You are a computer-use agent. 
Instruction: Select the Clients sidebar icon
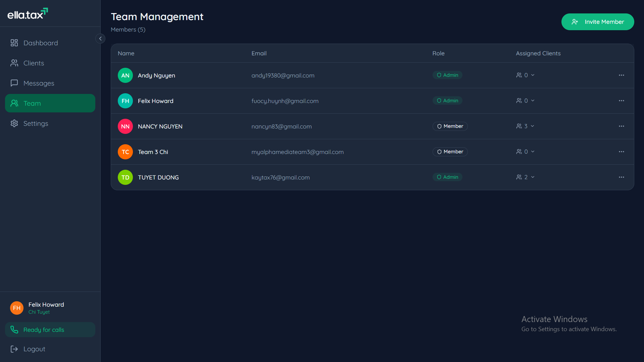pos(14,63)
